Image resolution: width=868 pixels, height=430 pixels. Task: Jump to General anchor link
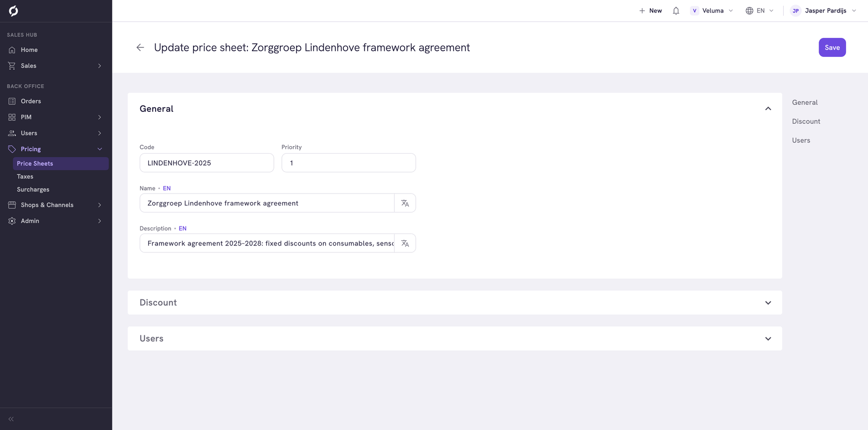click(x=805, y=102)
